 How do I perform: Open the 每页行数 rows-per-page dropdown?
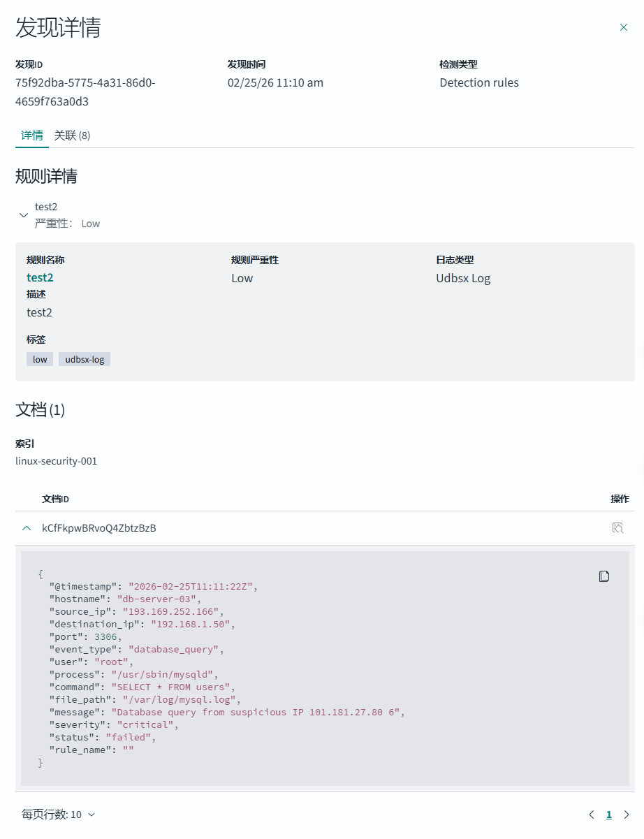point(59,815)
